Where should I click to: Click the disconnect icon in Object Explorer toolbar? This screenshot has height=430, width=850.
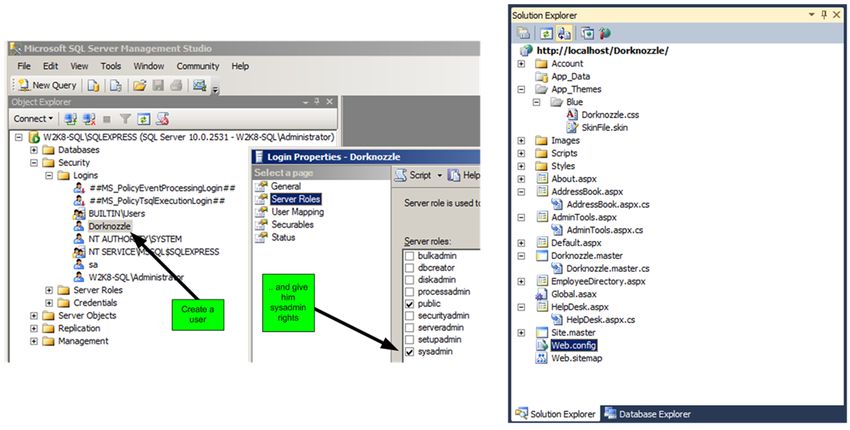tap(89, 119)
